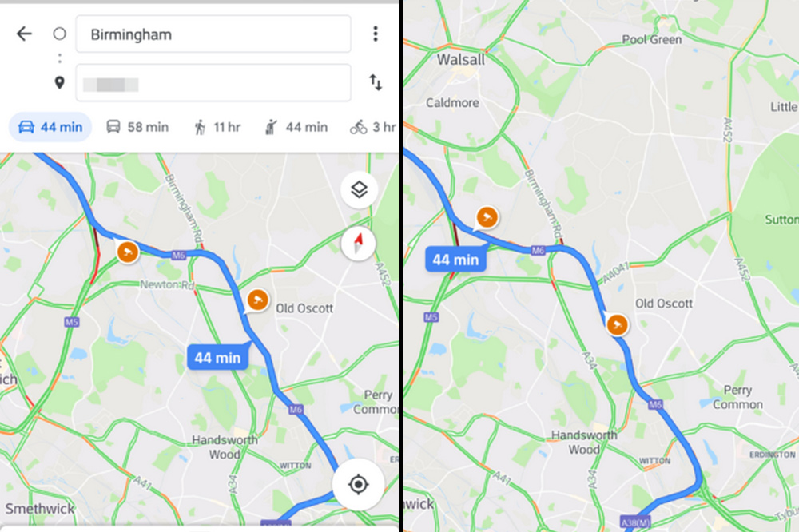The width and height of the screenshot is (799, 532).
Task: Tap the Walsall place label on map
Action: (x=461, y=60)
